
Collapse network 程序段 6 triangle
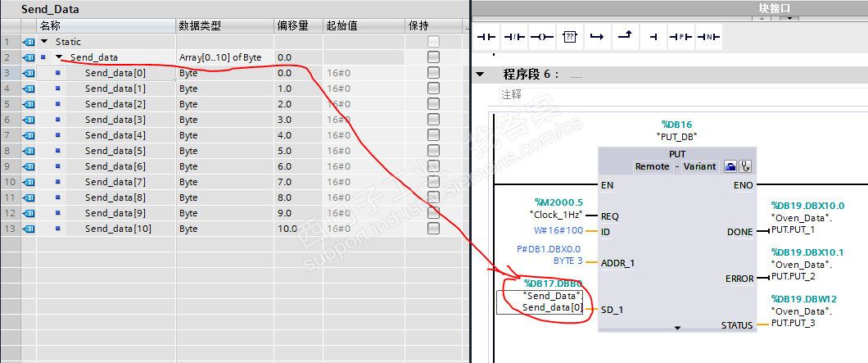click(480, 75)
